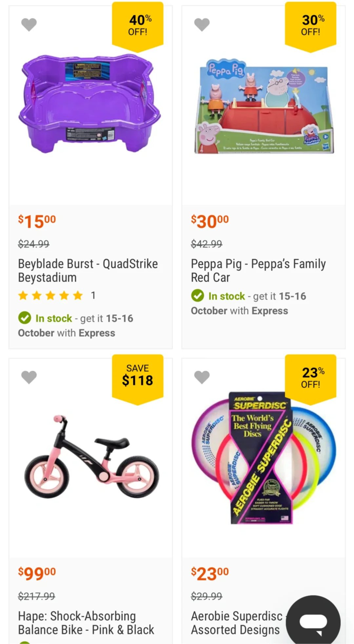This screenshot has height=644, width=354.
Task: Click the 23% OFF badge
Action: click(311, 377)
